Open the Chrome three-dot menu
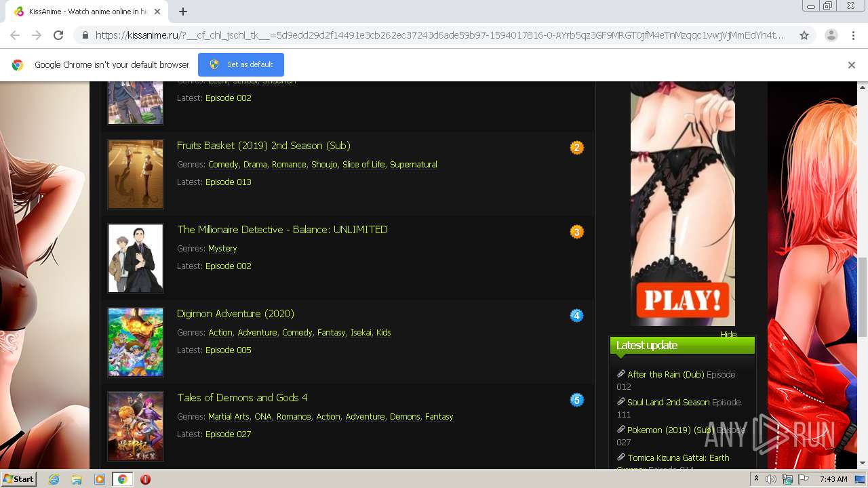 coord(853,35)
